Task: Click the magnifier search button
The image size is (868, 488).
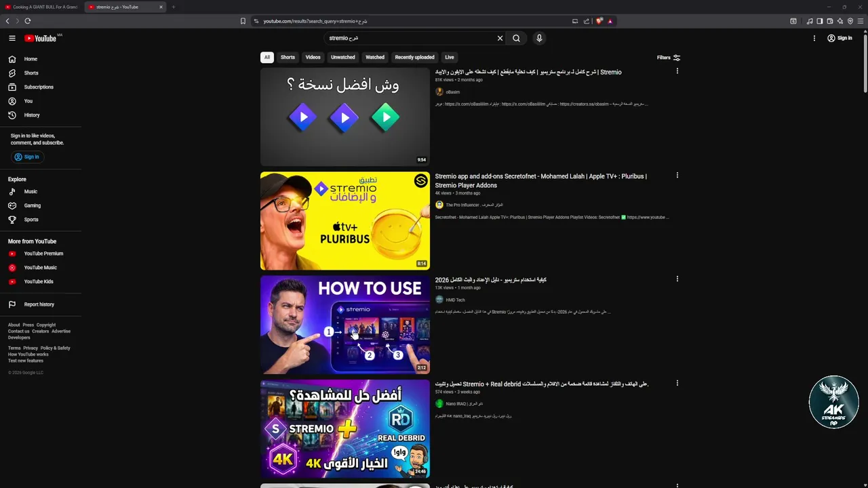Action: (517, 38)
